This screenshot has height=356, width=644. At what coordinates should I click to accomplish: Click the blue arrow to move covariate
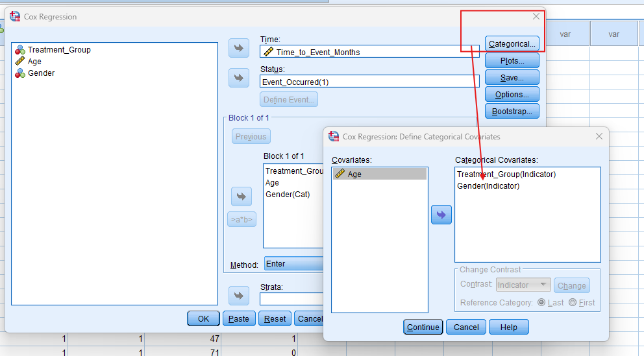coord(441,215)
